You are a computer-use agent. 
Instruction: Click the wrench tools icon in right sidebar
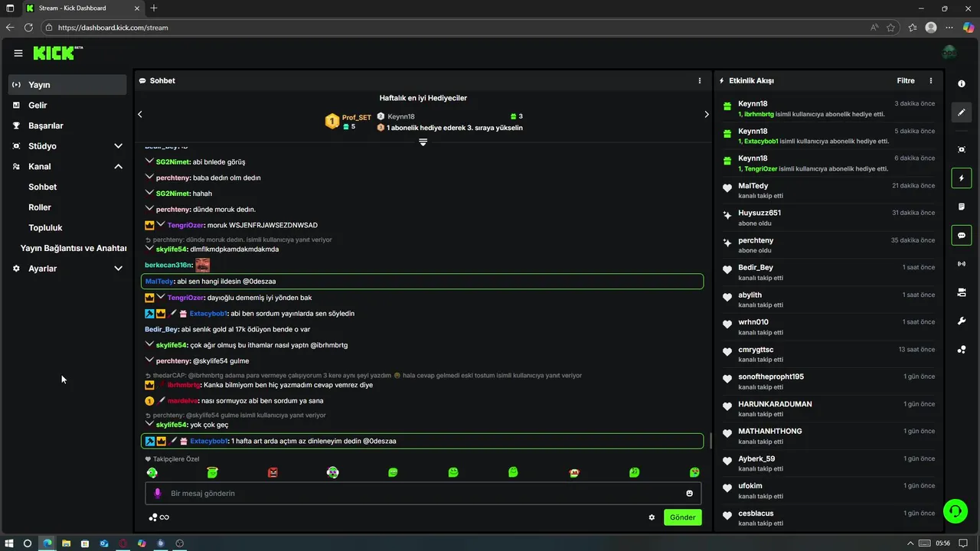point(962,321)
